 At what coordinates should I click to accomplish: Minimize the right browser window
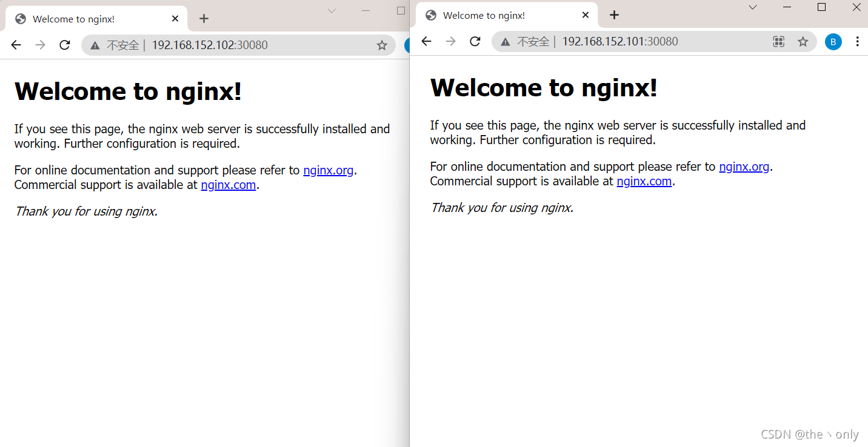tap(787, 7)
